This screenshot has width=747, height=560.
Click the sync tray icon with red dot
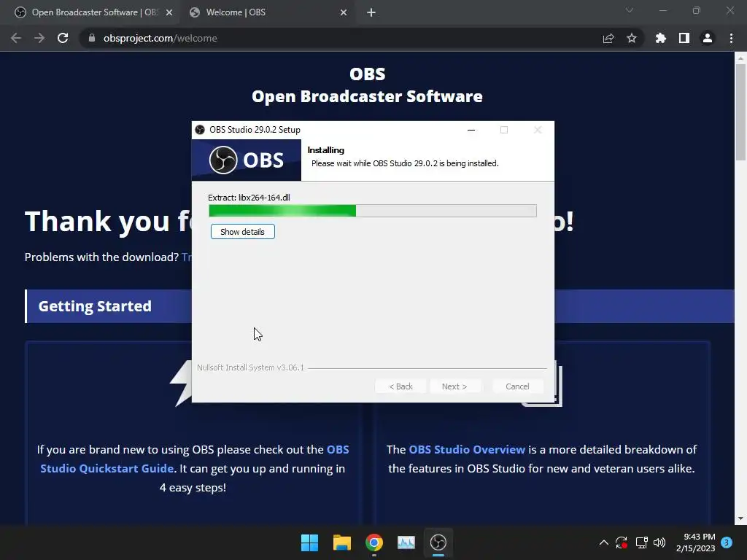[x=622, y=542]
